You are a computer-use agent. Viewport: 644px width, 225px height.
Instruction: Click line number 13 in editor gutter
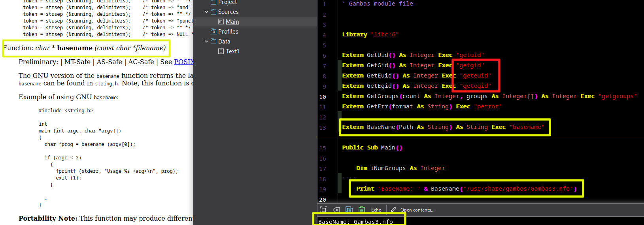323,128
